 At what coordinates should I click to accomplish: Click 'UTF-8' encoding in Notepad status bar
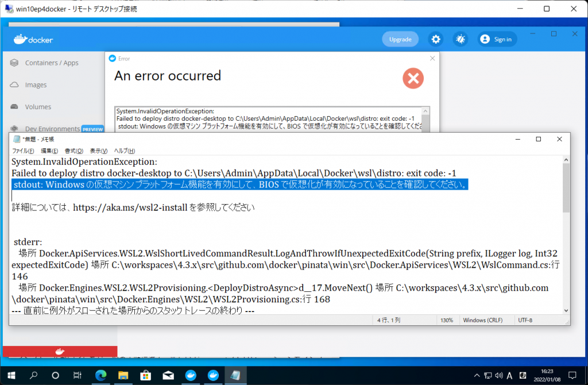525,320
